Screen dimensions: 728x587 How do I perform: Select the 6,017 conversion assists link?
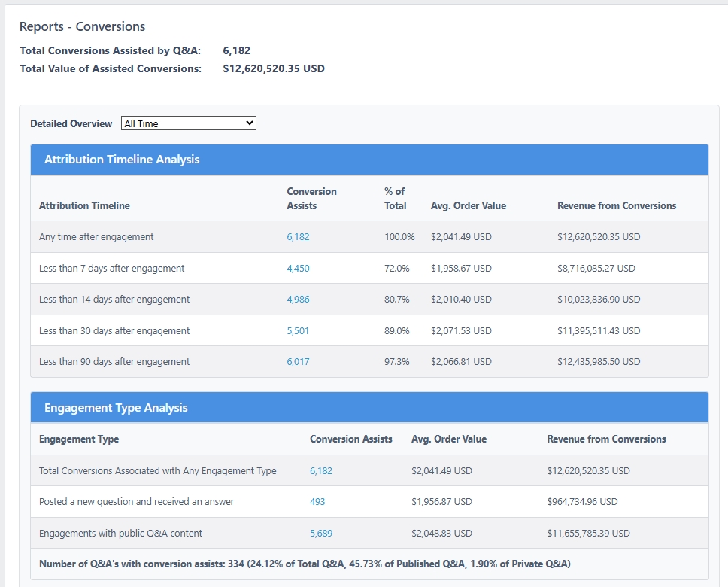298,362
